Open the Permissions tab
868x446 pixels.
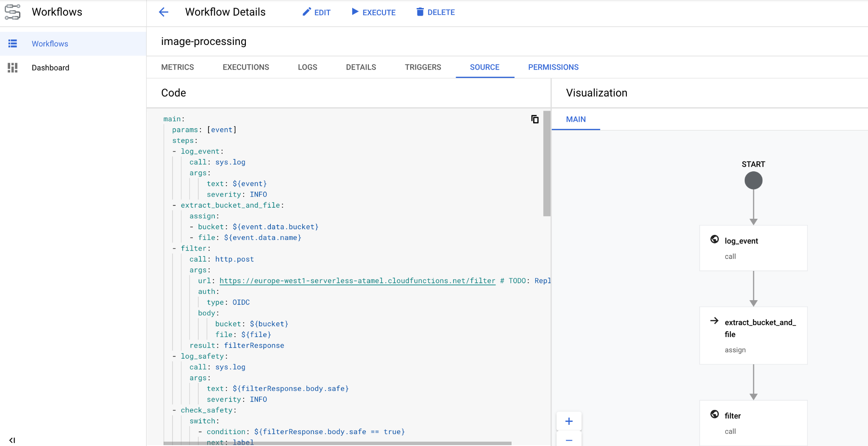point(553,67)
